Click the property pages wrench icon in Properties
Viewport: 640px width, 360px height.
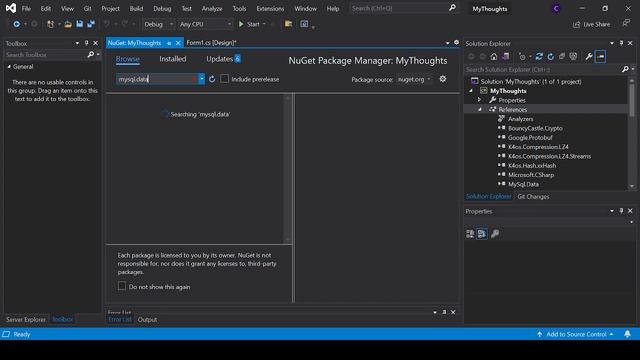pos(495,233)
